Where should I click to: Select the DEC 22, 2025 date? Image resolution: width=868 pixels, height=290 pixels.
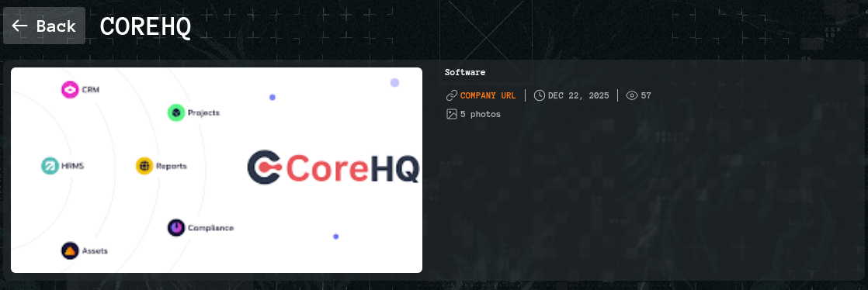[578, 95]
